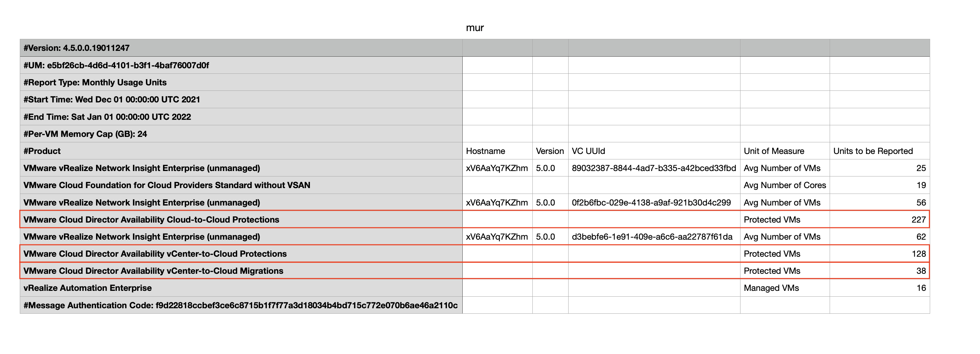
Task: Click the "Version" column header
Action: pyautogui.click(x=550, y=151)
